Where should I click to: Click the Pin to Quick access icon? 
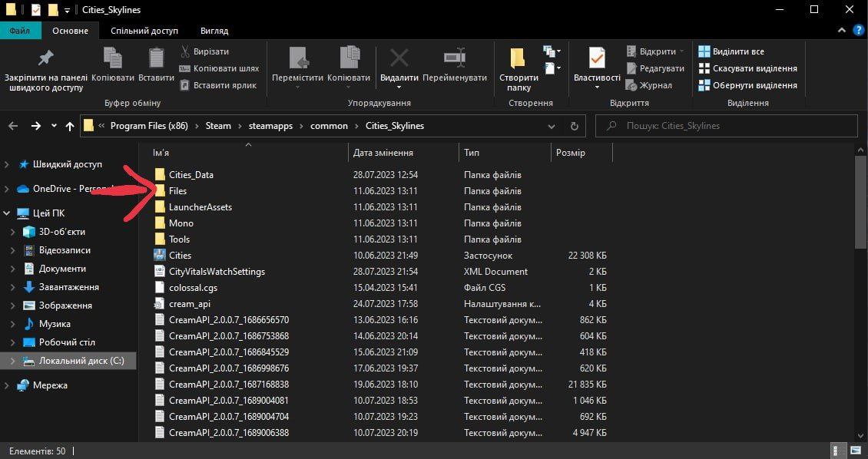click(x=45, y=58)
